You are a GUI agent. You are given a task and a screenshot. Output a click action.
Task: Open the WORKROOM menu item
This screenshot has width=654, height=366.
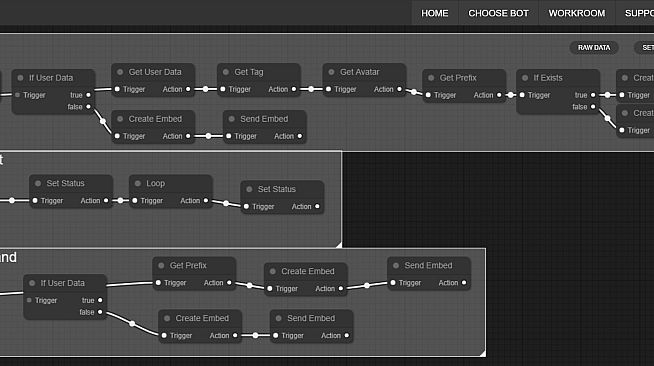coord(576,13)
